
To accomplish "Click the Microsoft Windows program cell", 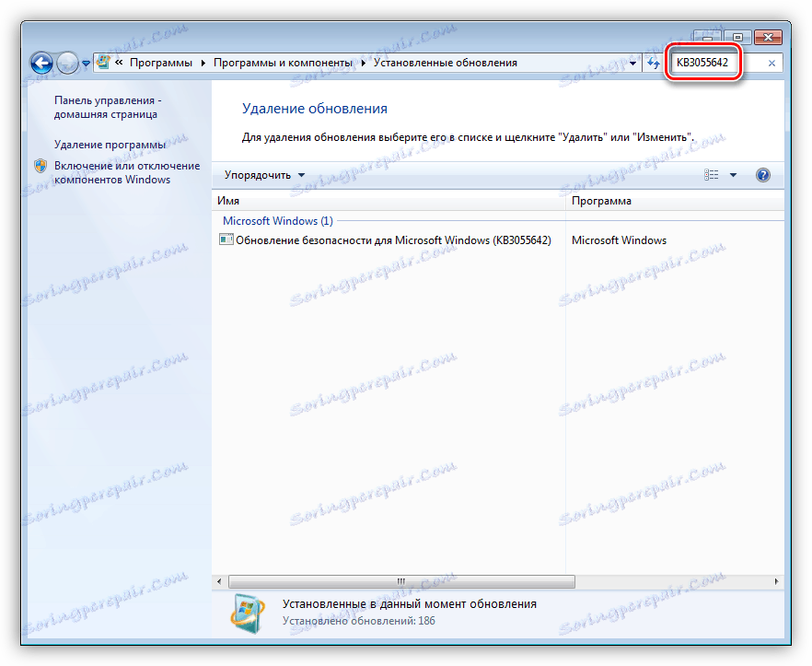I will click(619, 240).
